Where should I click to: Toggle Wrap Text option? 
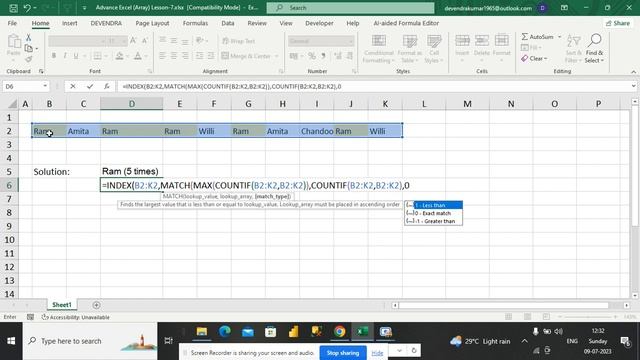click(x=238, y=41)
